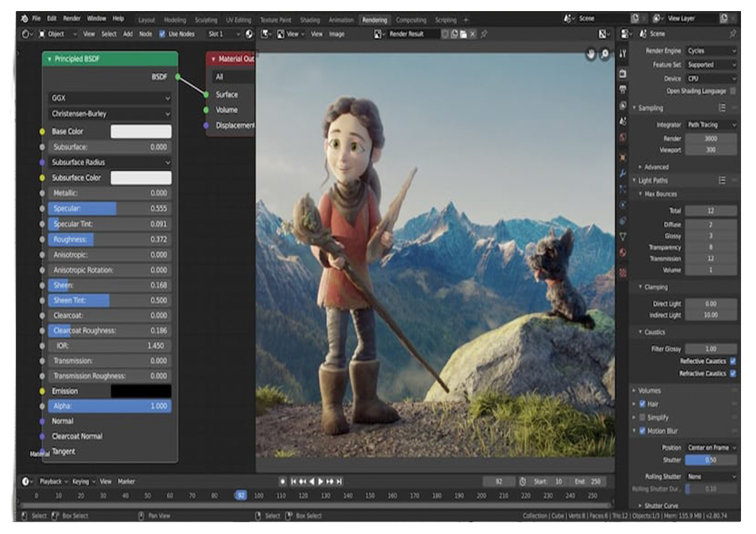
Task: Open the File menu
Action: [36, 19]
